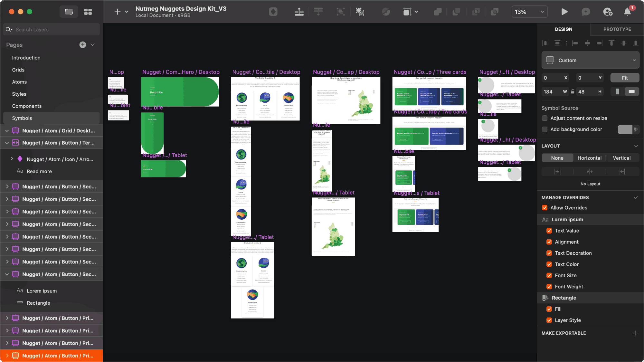This screenshot has height=362, width=644.
Task: Click the align right edges icon
Action: 599,43
